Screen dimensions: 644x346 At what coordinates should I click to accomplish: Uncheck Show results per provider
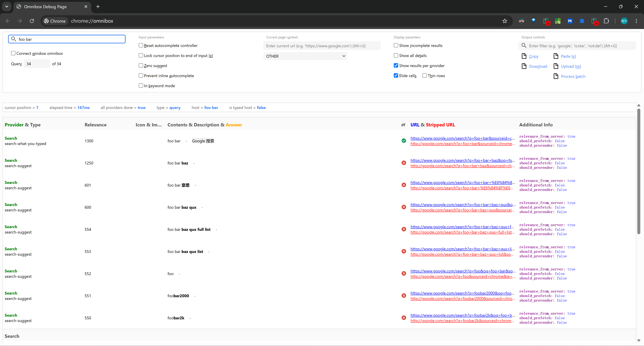pos(396,65)
